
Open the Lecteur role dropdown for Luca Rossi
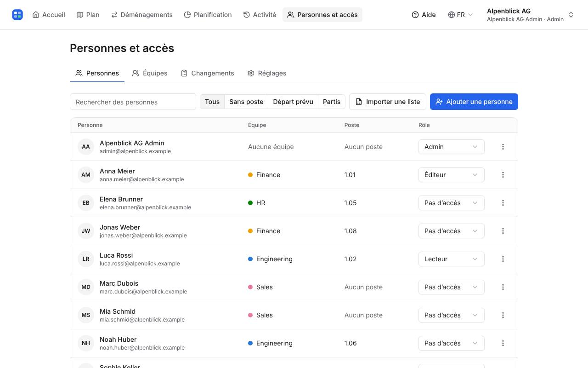(451, 259)
